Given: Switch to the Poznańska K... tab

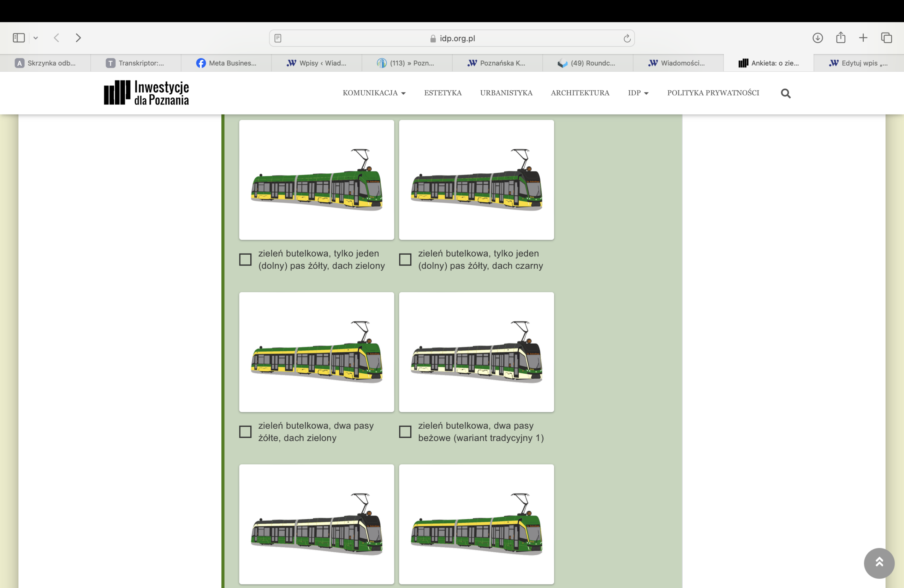Looking at the screenshot, I should [x=497, y=63].
